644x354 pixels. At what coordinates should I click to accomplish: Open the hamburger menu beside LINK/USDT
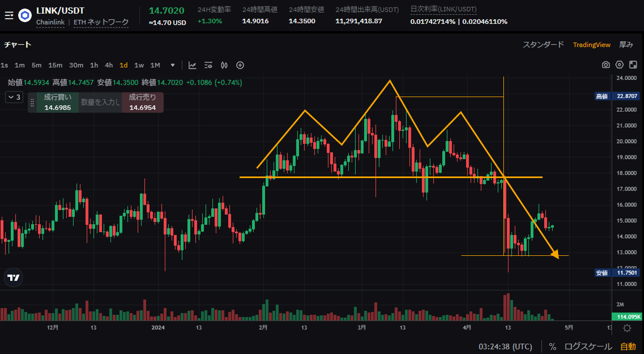click(8, 16)
